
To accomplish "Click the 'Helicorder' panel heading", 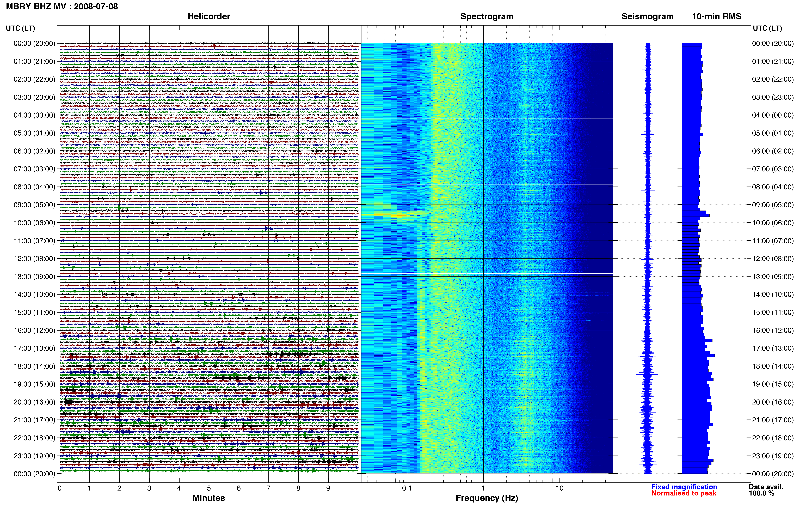I will (209, 16).
